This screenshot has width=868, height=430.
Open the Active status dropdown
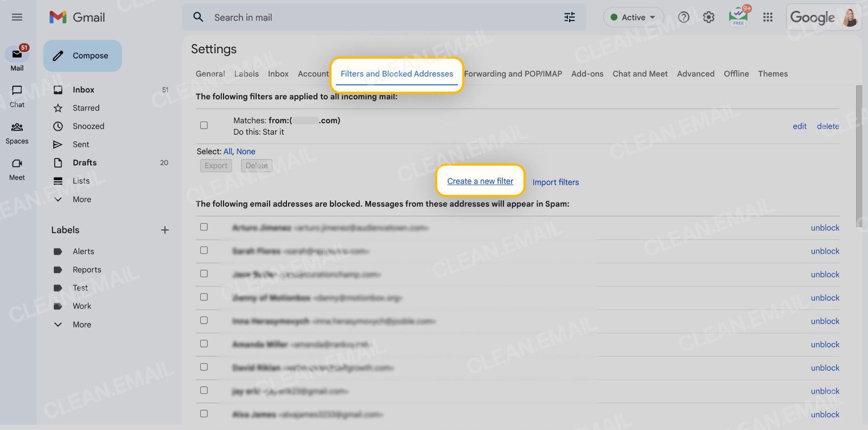point(633,17)
